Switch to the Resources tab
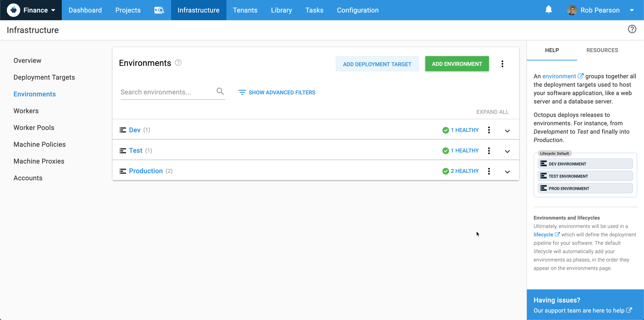644x320 pixels. coord(602,50)
